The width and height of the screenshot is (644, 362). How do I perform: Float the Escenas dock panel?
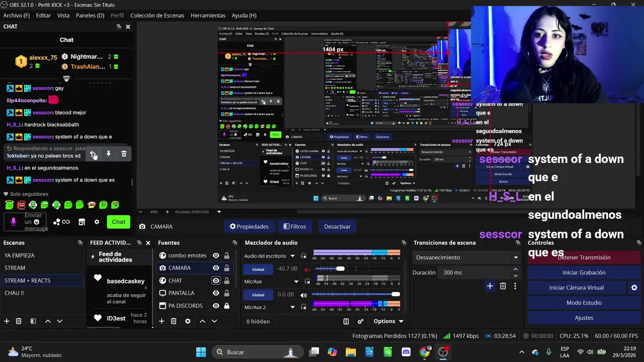coord(80,243)
